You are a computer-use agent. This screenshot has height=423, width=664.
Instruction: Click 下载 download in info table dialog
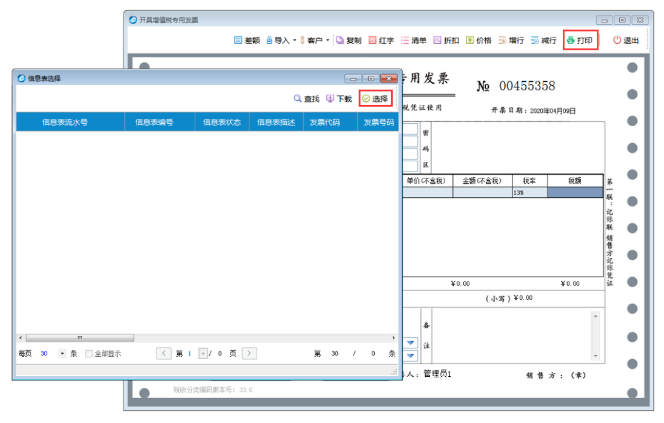[339, 99]
